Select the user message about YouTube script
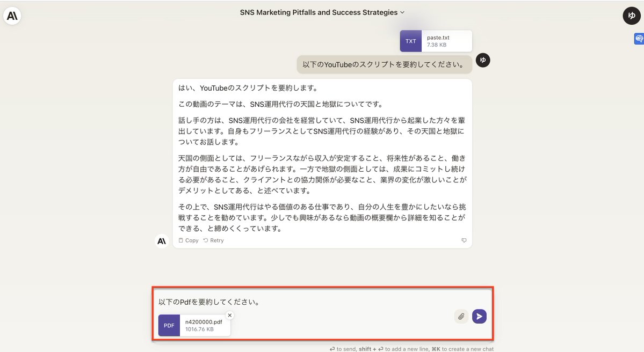The width and height of the screenshot is (644, 352). pyautogui.click(x=384, y=64)
